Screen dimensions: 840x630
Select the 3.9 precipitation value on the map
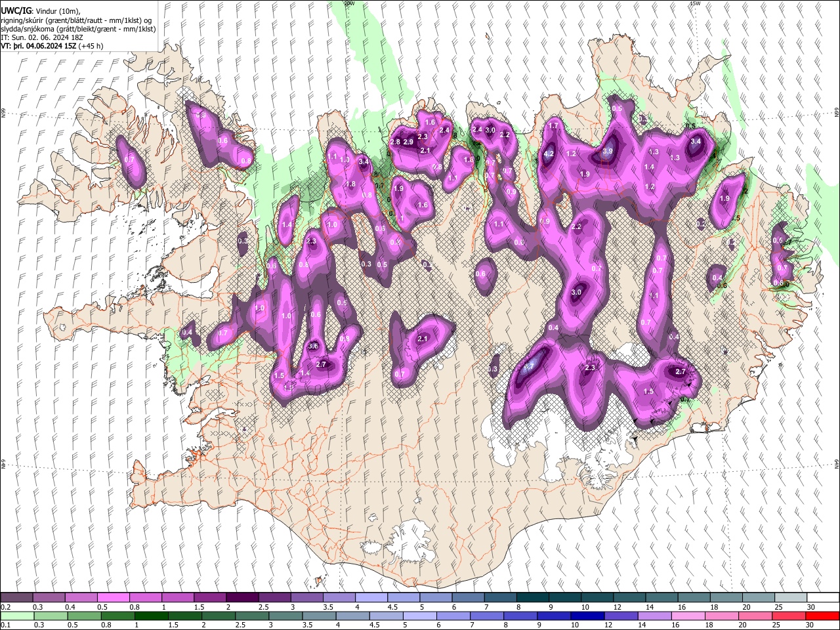click(x=608, y=151)
